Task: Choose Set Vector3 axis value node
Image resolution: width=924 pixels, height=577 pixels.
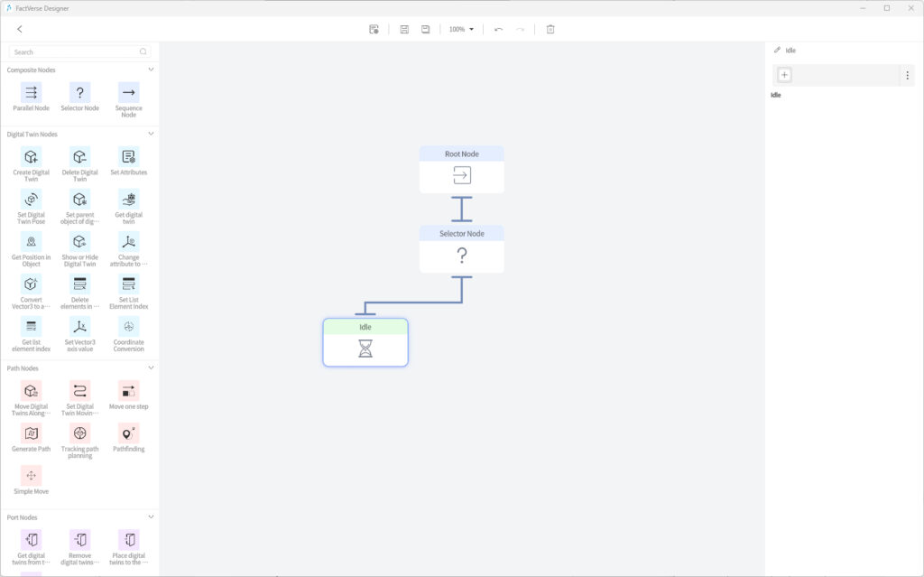Action: [x=80, y=327]
